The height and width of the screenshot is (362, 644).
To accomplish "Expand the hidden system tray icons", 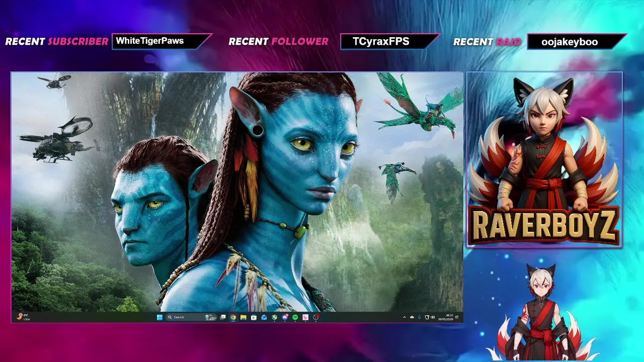I will (x=405, y=317).
